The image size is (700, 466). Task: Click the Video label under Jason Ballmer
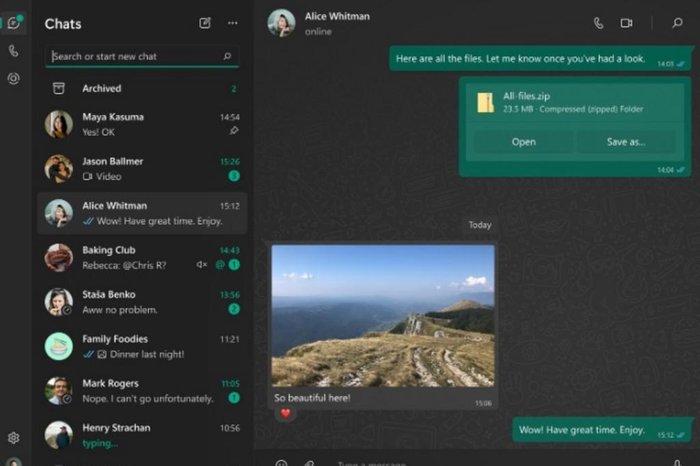109,176
